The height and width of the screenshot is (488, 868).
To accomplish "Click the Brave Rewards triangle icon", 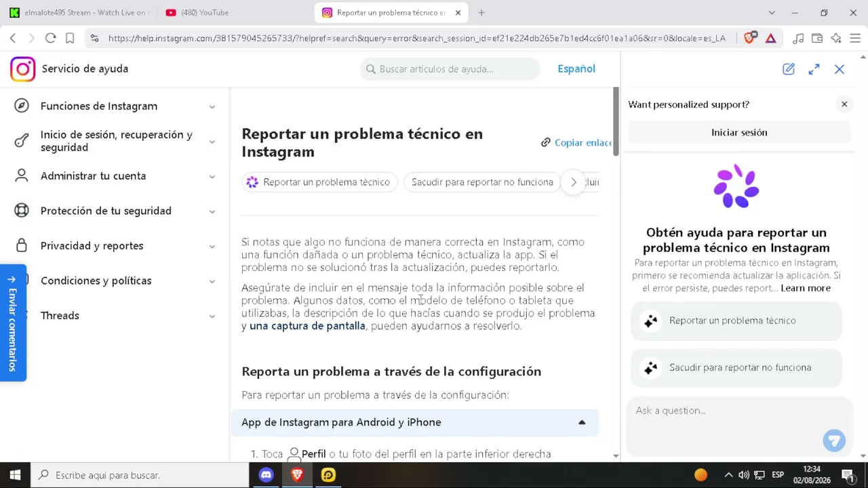I will tap(771, 39).
